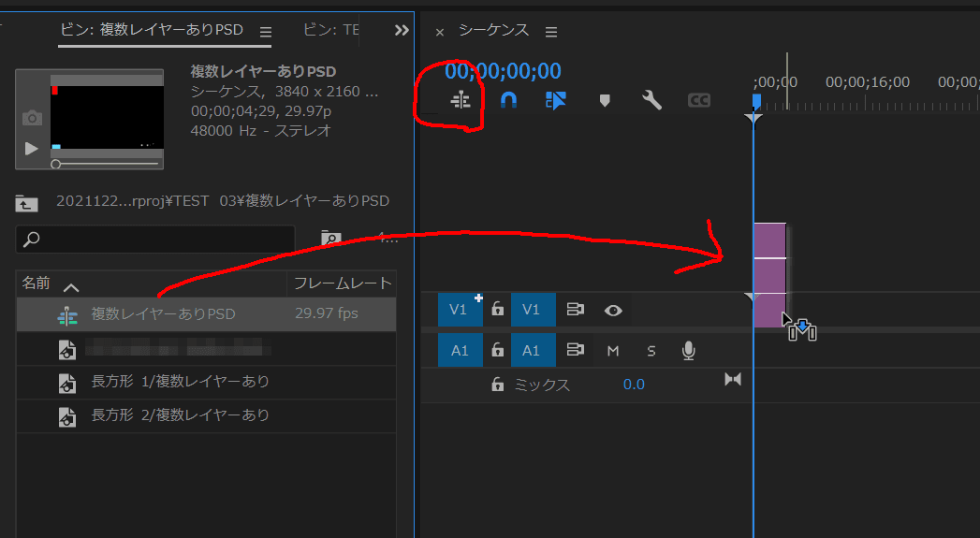Toggle A1 source patching button
The width and height of the screenshot is (980, 538).
[460, 351]
